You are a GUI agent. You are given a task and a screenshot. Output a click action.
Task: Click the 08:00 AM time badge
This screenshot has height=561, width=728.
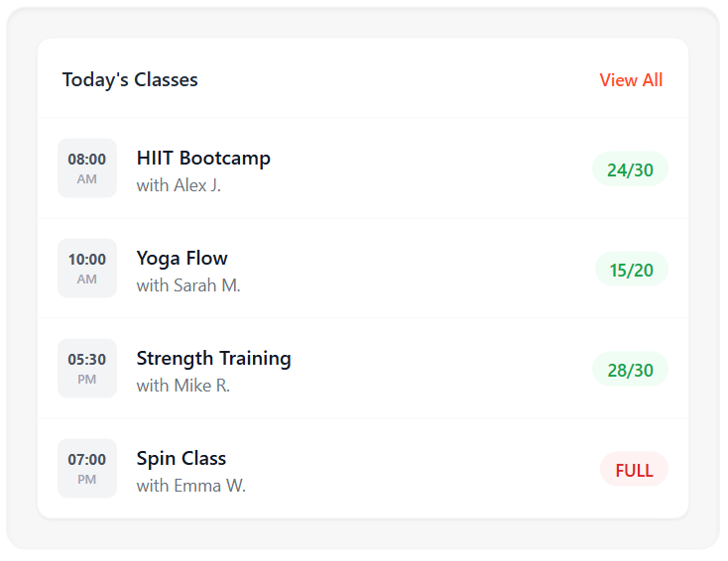(x=87, y=168)
